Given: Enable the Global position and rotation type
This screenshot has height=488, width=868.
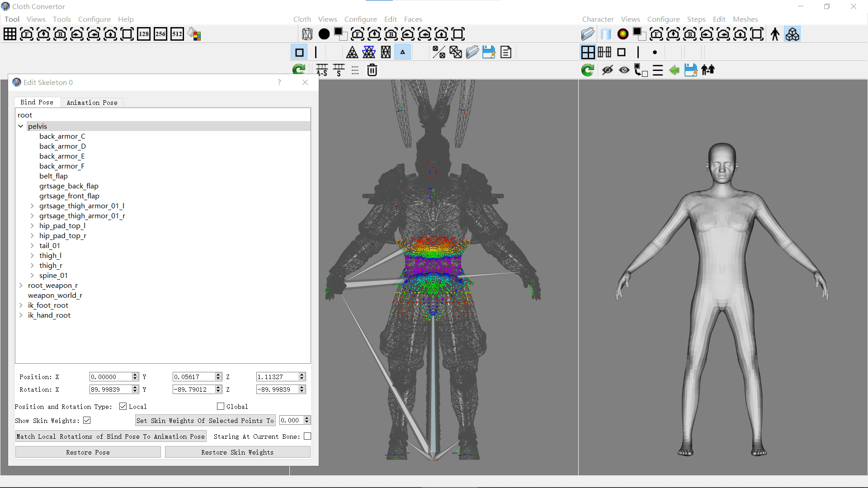Looking at the screenshot, I should [221, 406].
